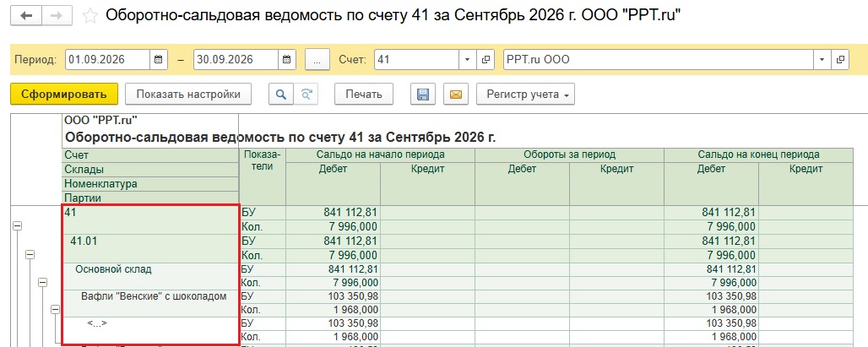
Task: Collapse the account 41 group
Action: pos(17,225)
